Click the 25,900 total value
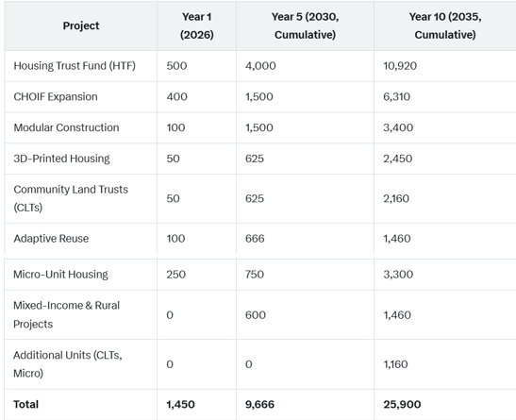Screen dimensions: 516x420 [x=402, y=404]
